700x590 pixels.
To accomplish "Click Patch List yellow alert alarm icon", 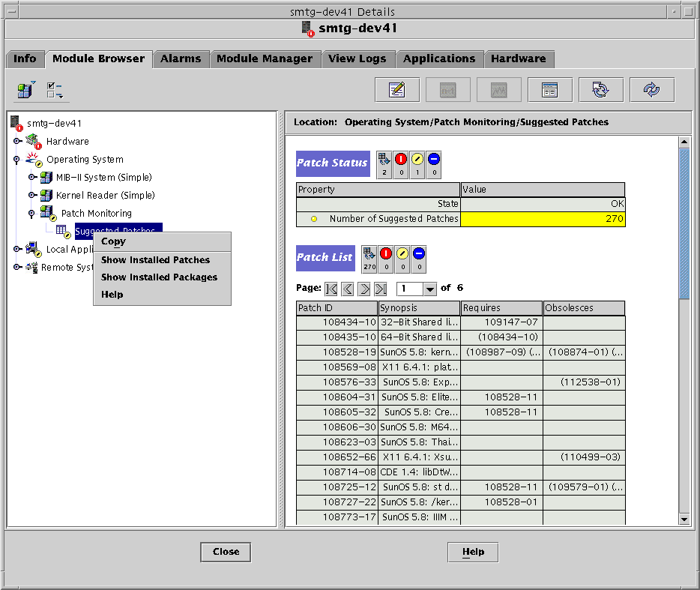I will point(402,259).
